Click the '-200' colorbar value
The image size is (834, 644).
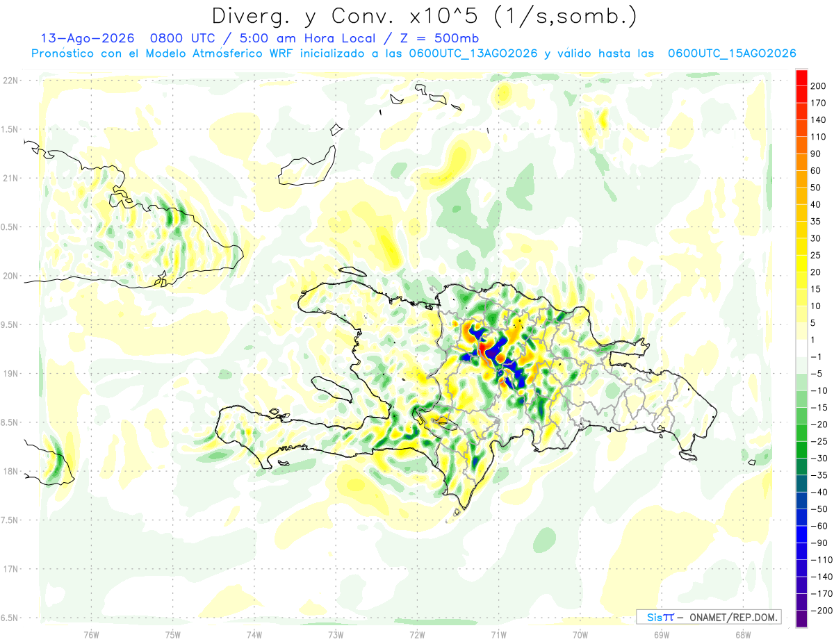pos(821,611)
